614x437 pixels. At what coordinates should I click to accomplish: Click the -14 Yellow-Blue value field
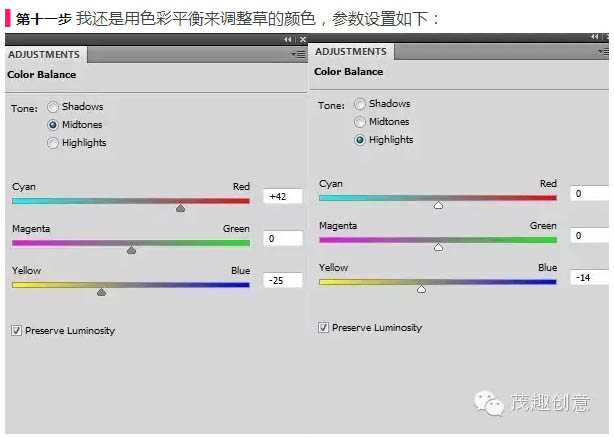[x=590, y=277]
